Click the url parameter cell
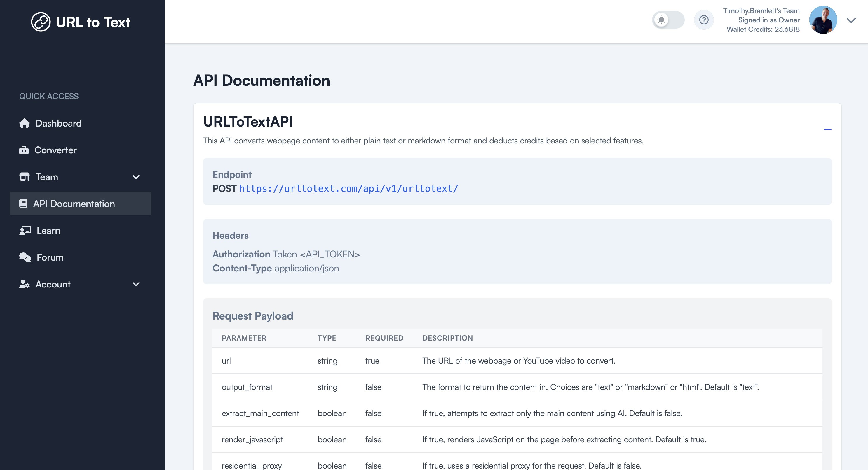 coord(226,361)
